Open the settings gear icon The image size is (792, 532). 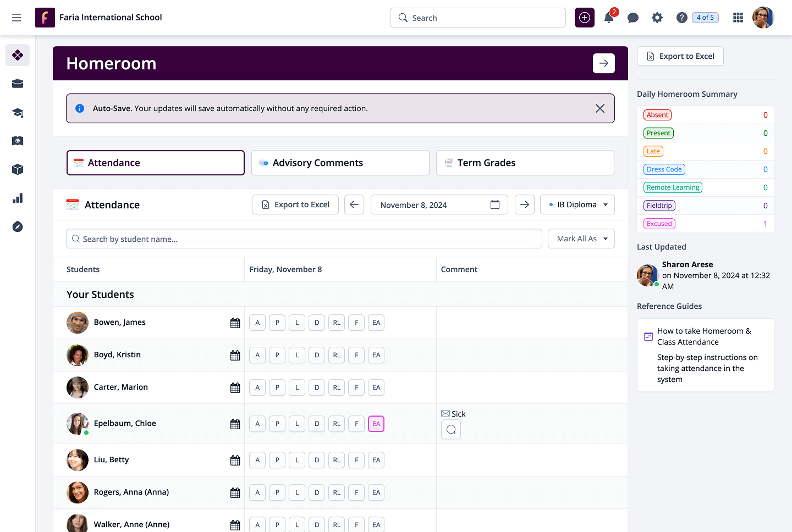click(657, 18)
